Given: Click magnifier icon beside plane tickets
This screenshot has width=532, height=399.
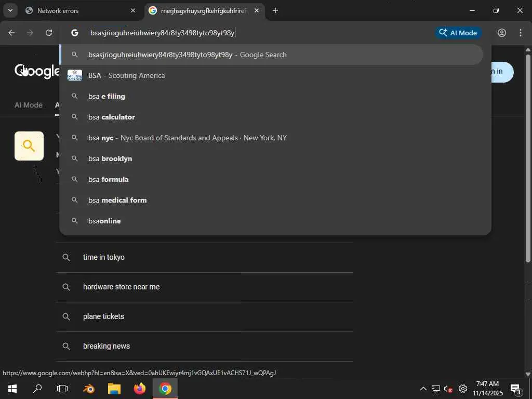Looking at the screenshot, I should coord(66,316).
